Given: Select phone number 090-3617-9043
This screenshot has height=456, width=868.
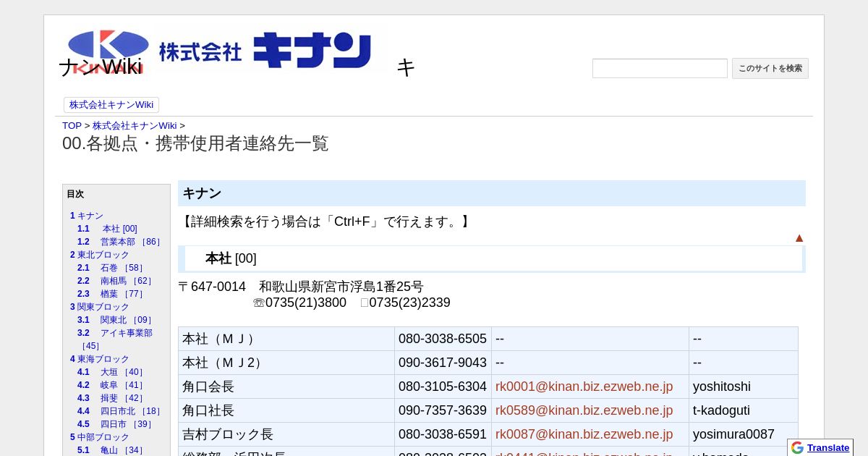Looking at the screenshot, I should point(443,363).
